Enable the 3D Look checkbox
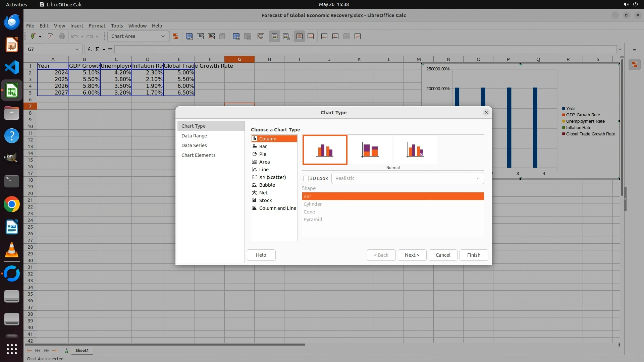 pyautogui.click(x=306, y=178)
